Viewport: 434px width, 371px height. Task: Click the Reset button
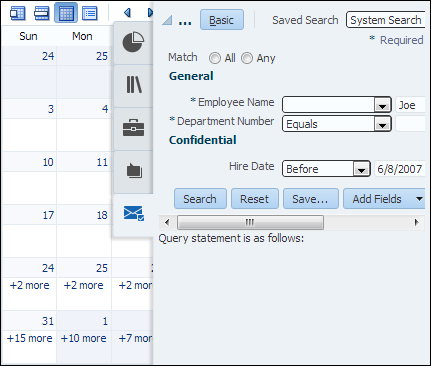click(x=255, y=199)
